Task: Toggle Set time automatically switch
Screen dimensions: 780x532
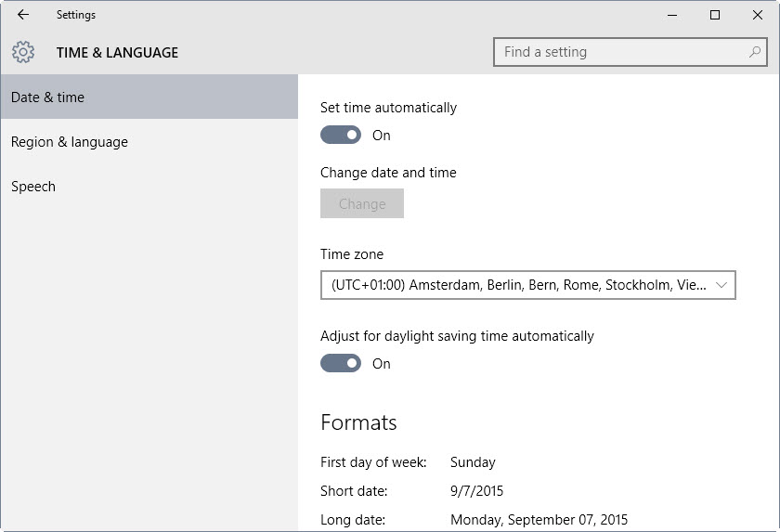Action: [x=341, y=135]
